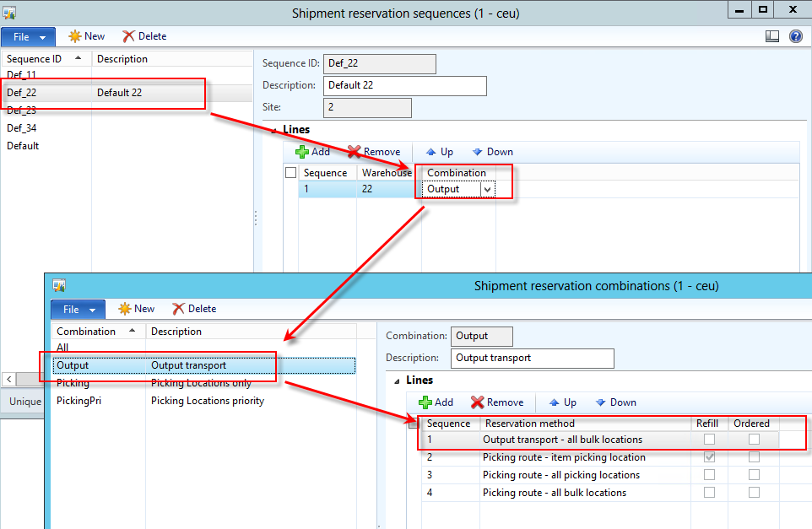
Task: Select the PickingPri combination row
Action: pos(78,401)
